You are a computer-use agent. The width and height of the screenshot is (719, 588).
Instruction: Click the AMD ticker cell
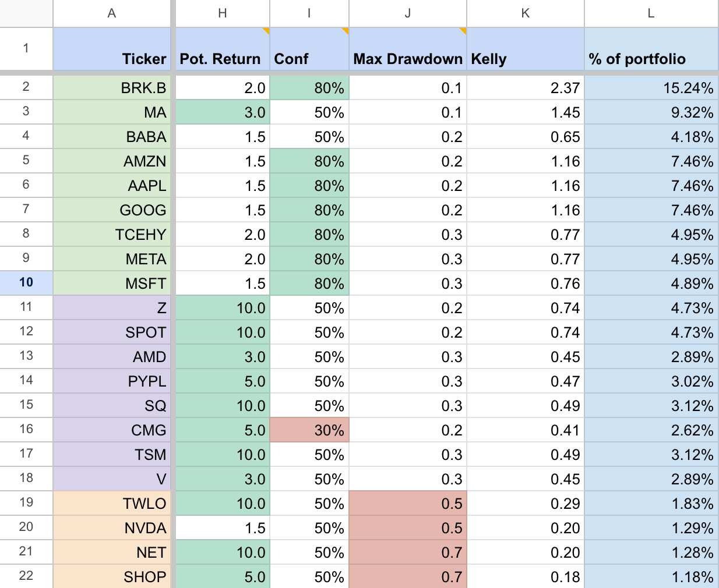[x=112, y=357]
